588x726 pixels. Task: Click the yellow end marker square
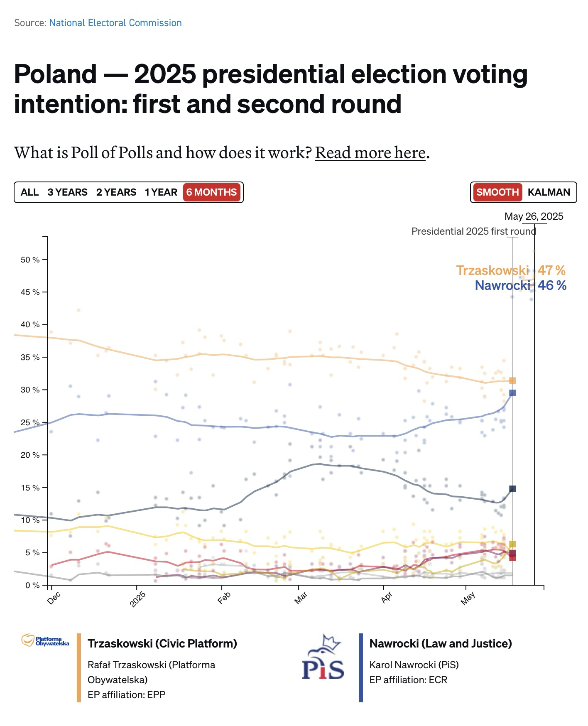point(512,544)
